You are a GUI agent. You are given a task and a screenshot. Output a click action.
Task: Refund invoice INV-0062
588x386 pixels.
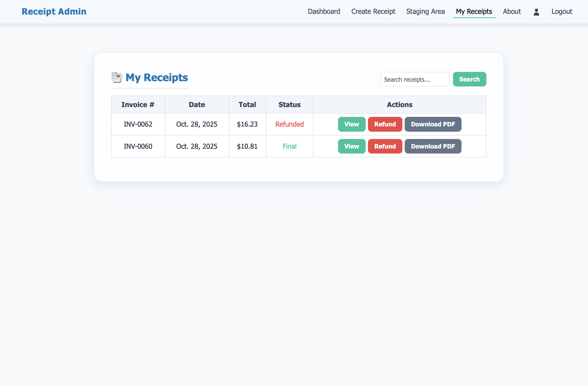(x=385, y=124)
